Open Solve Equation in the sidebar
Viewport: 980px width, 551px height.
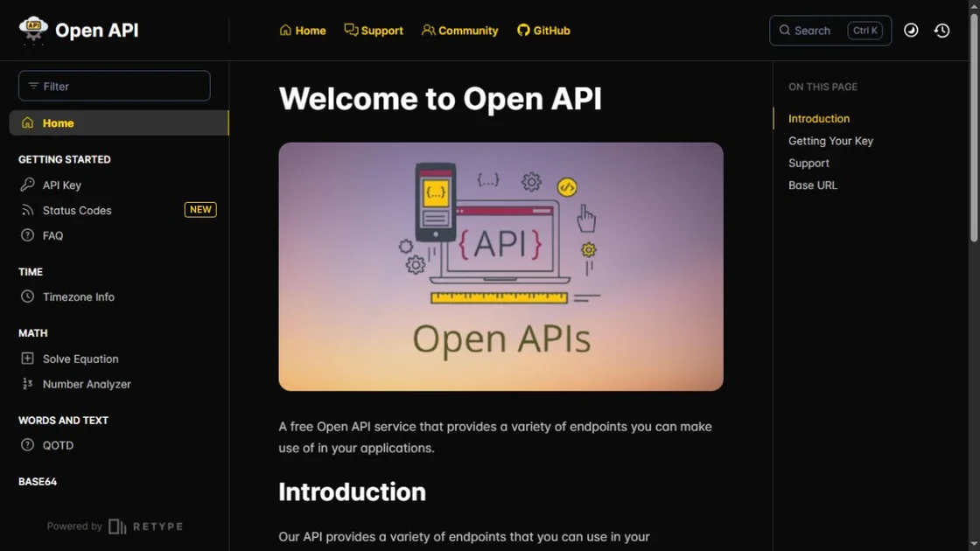click(80, 359)
